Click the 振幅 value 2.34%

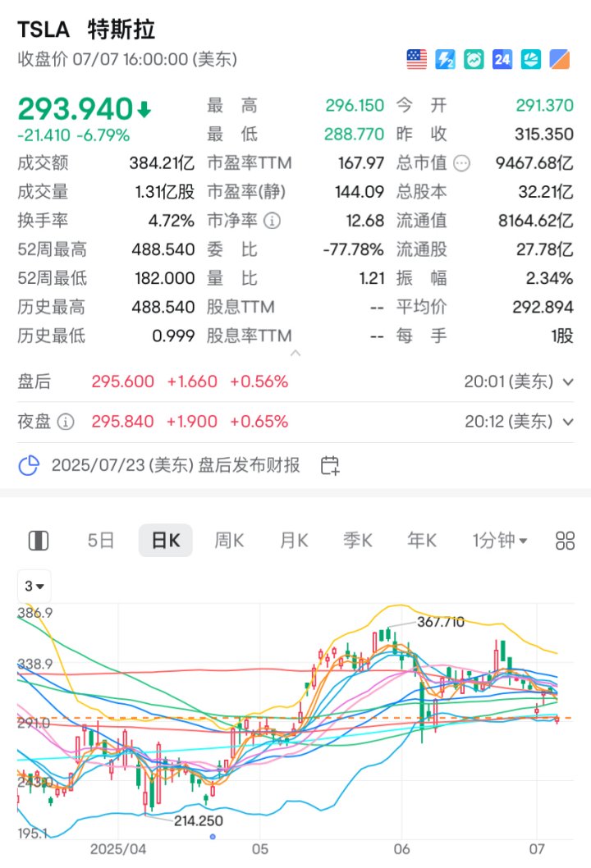pyautogui.click(x=549, y=278)
